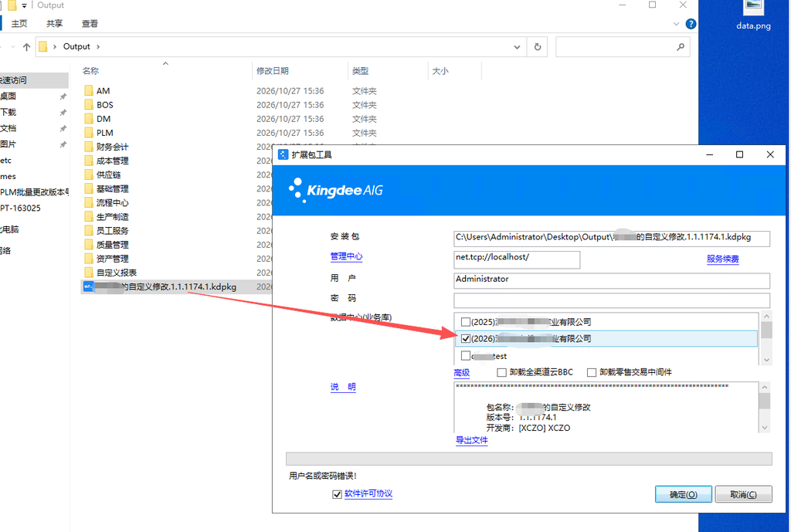791x532 pixels.
Task: Go up one folder level in Explorer
Action: [x=27, y=47]
